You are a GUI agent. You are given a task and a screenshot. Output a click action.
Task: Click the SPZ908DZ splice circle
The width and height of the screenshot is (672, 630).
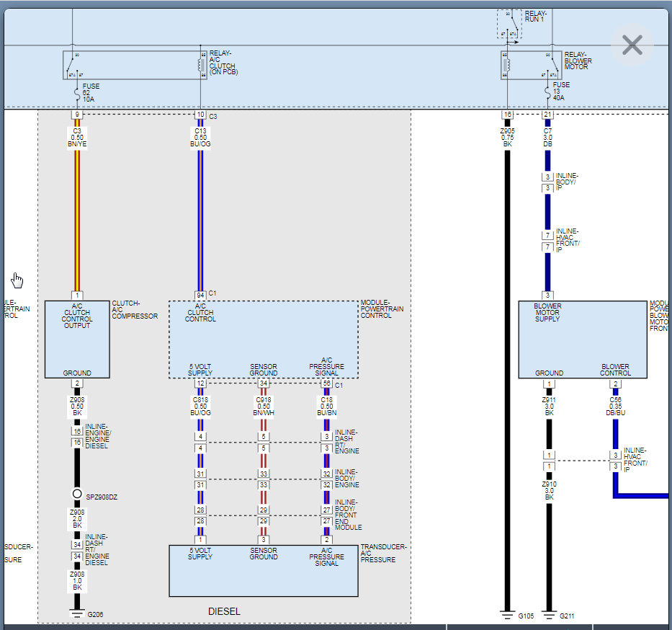(77, 494)
